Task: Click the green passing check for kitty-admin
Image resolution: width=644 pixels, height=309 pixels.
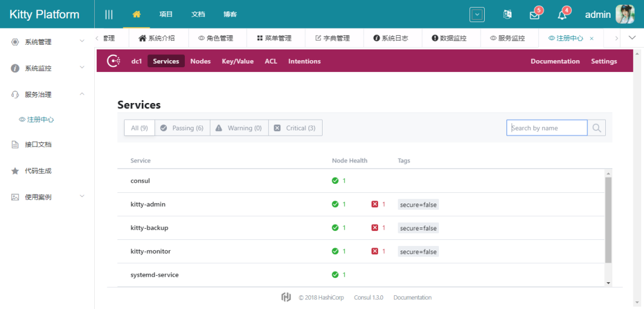Action: [335, 204]
